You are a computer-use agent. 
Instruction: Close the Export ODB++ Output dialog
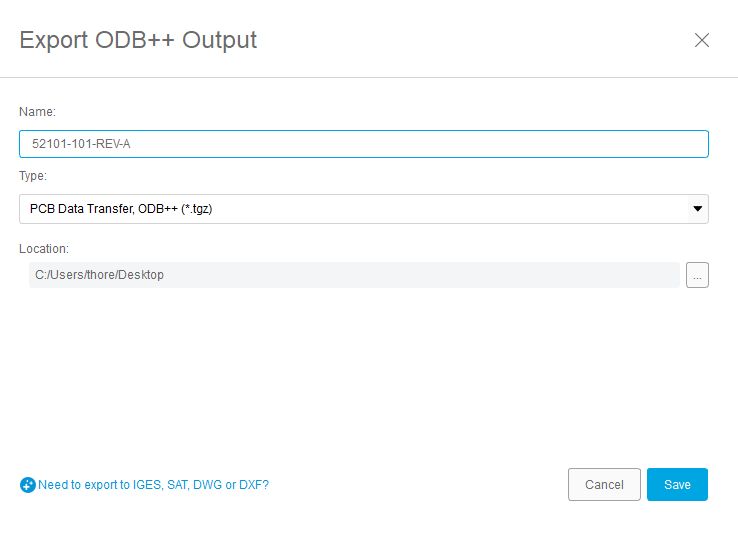coord(702,40)
